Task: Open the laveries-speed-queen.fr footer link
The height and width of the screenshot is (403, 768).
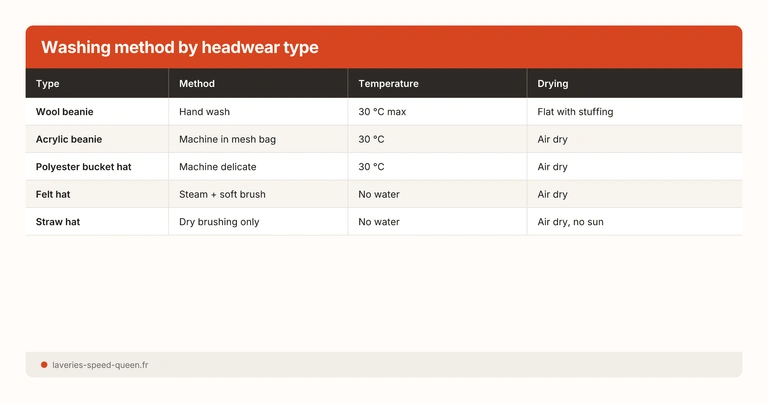Action: click(x=100, y=365)
